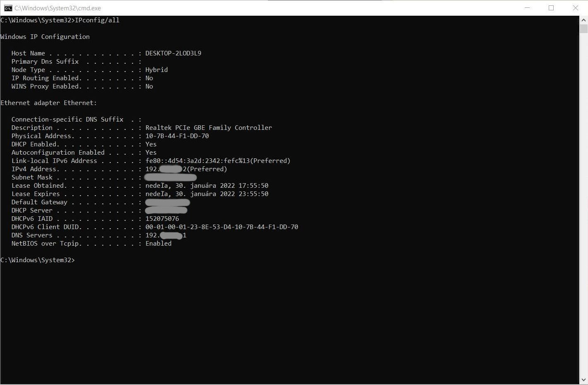Click the Realtek PCIe GBE Family Controller description

[x=208, y=127]
